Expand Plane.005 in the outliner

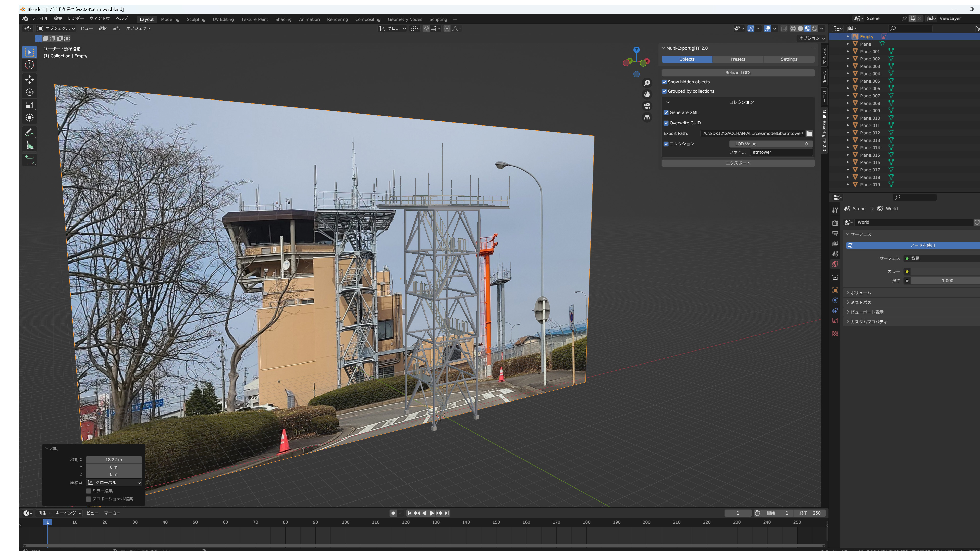(848, 81)
